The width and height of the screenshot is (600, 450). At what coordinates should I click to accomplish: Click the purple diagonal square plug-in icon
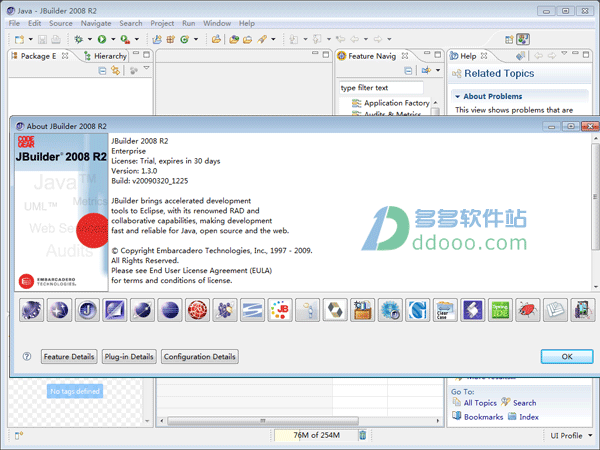point(114,310)
